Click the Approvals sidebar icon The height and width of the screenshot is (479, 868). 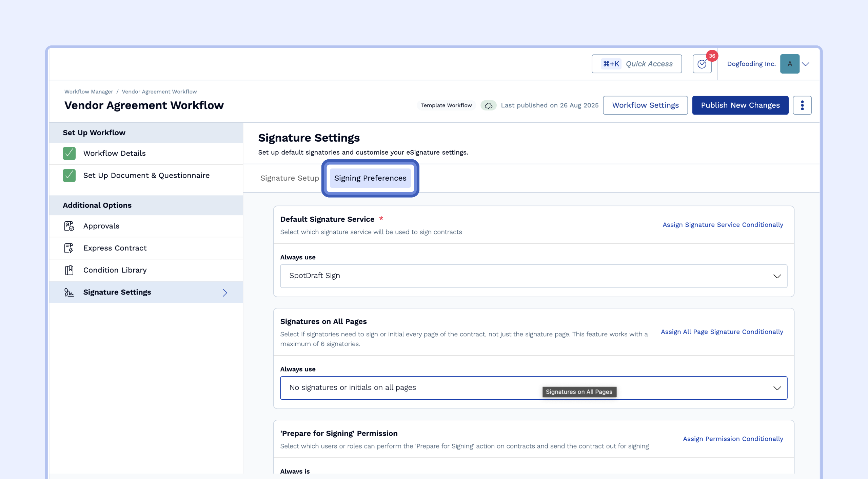click(69, 226)
